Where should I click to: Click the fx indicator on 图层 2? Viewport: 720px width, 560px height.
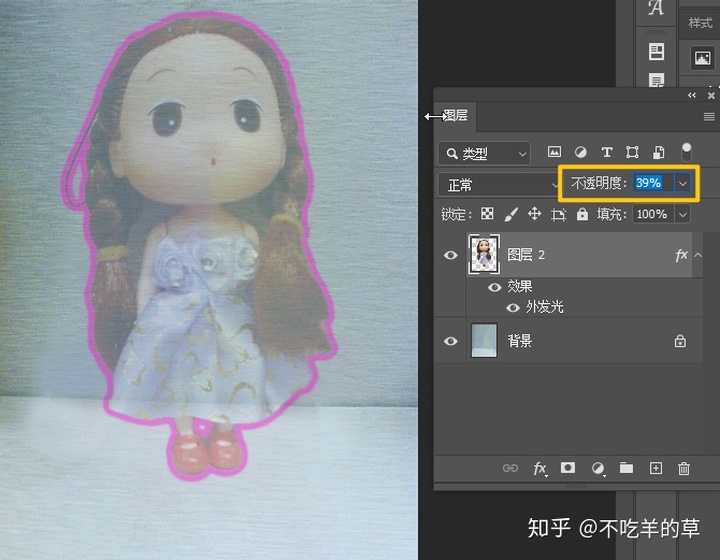coord(681,255)
